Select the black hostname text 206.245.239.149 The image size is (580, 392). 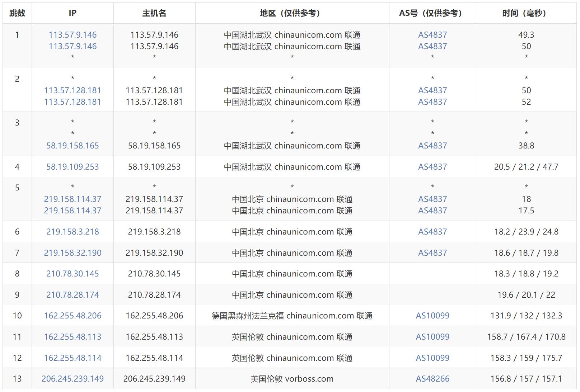(154, 379)
